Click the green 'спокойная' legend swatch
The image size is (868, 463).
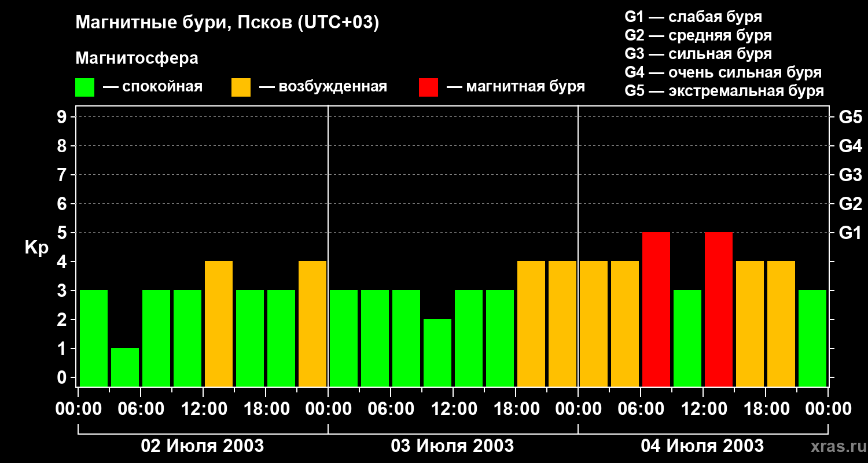(84, 87)
